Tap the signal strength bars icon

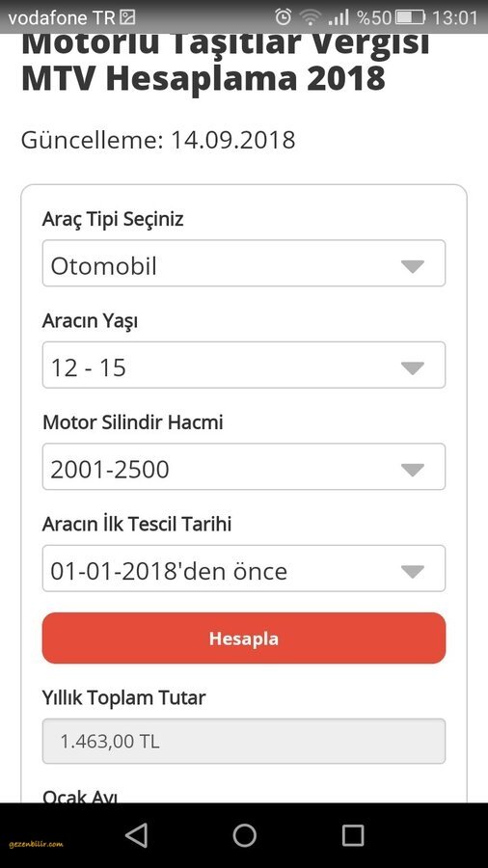339,17
